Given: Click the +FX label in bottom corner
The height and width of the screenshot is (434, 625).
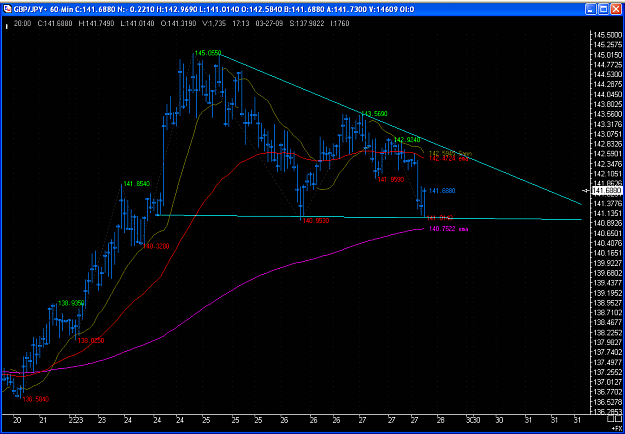Looking at the screenshot, I should [617, 426].
